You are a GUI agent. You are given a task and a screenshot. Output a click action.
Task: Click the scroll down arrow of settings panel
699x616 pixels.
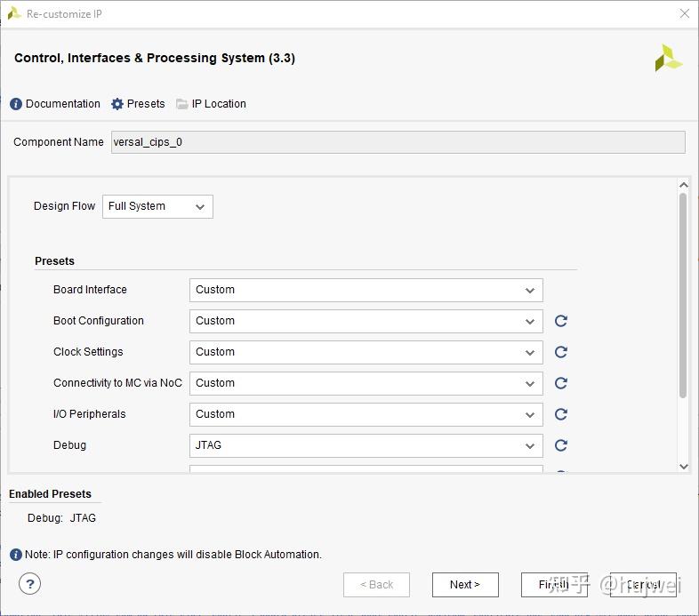[x=683, y=466]
